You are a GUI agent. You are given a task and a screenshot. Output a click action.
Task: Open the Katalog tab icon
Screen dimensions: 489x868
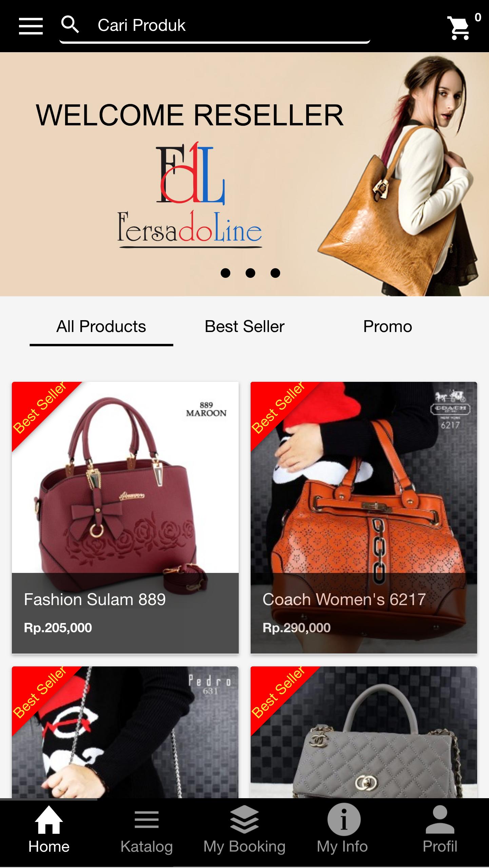pos(146,820)
